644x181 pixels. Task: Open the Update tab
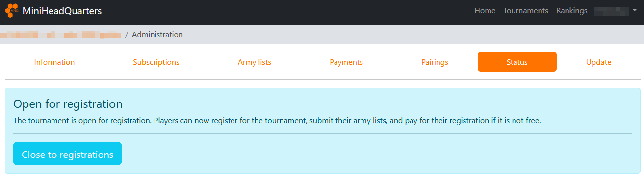(x=598, y=62)
